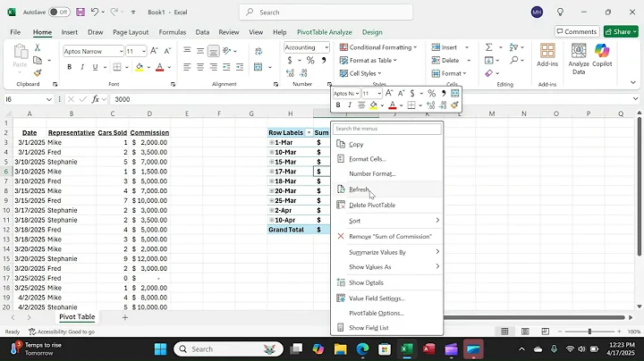This screenshot has height=361, width=644.
Task: Click the Excel icon in taskbar
Action: coord(406,349)
